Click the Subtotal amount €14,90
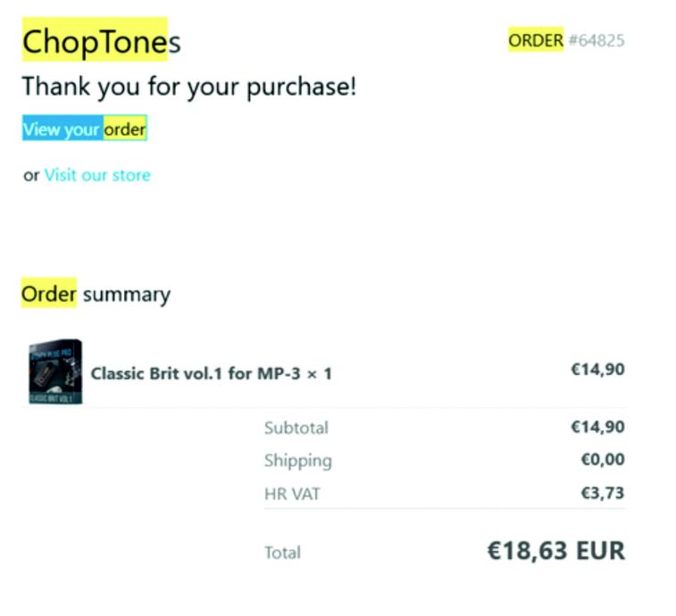 (597, 427)
